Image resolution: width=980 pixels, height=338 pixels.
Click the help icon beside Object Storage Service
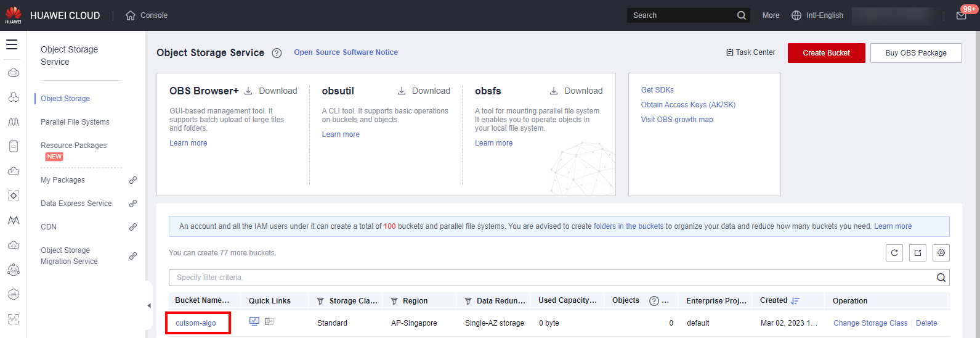point(277,53)
